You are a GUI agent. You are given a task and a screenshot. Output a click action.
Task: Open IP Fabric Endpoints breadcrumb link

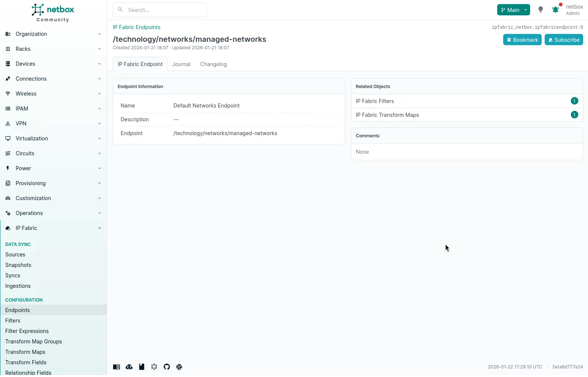click(x=137, y=27)
